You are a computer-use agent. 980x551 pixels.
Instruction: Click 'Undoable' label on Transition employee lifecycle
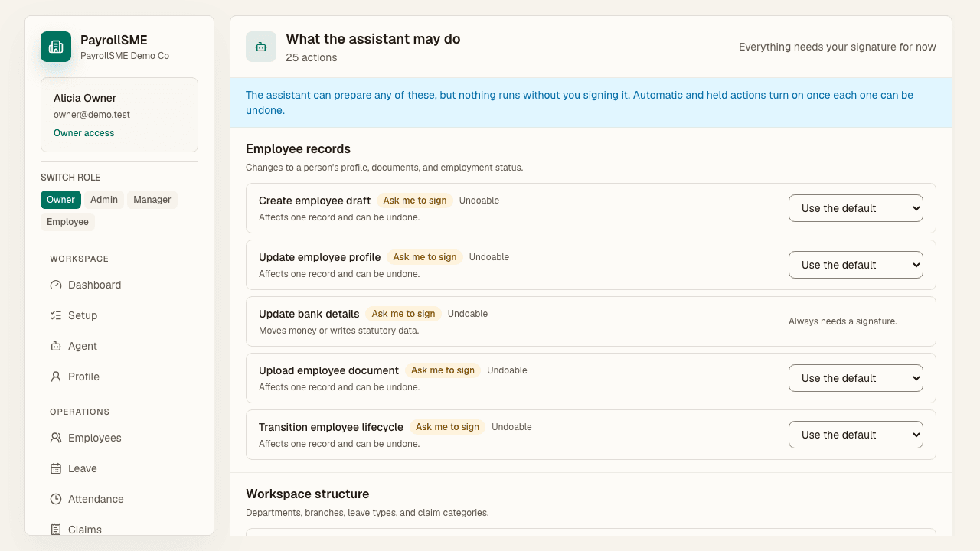click(x=511, y=427)
